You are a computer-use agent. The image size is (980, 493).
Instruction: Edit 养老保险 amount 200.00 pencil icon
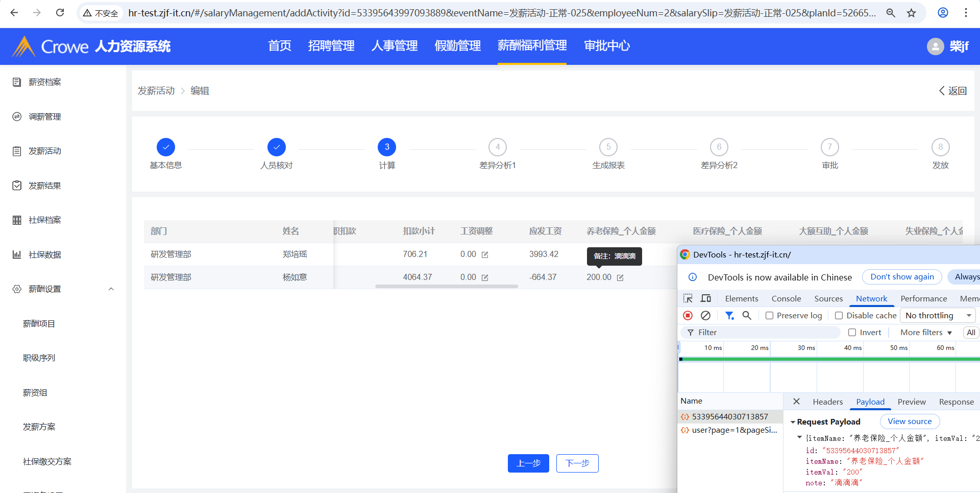[620, 277]
